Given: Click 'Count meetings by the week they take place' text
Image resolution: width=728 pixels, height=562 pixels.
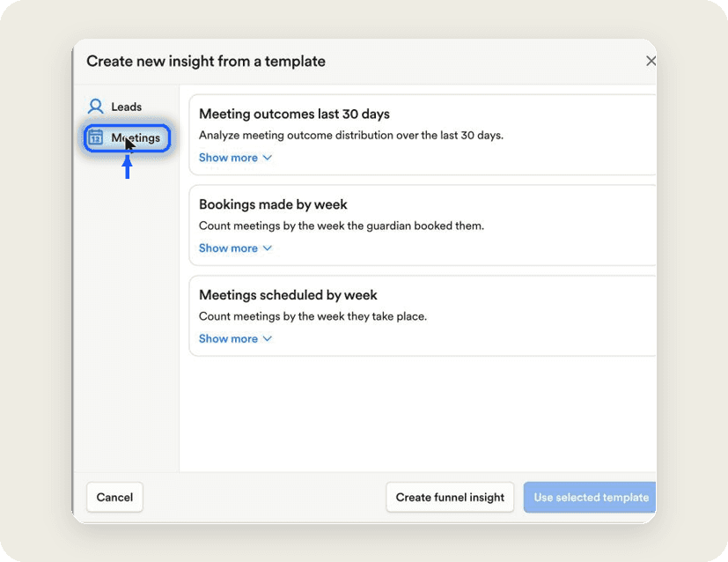Looking at the screenshot, I should (x=313, y=316).
